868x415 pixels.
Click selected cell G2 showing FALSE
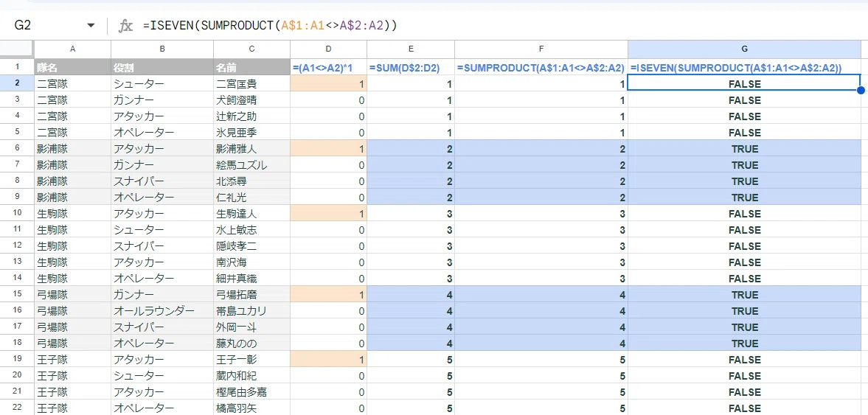coord(745,84)
